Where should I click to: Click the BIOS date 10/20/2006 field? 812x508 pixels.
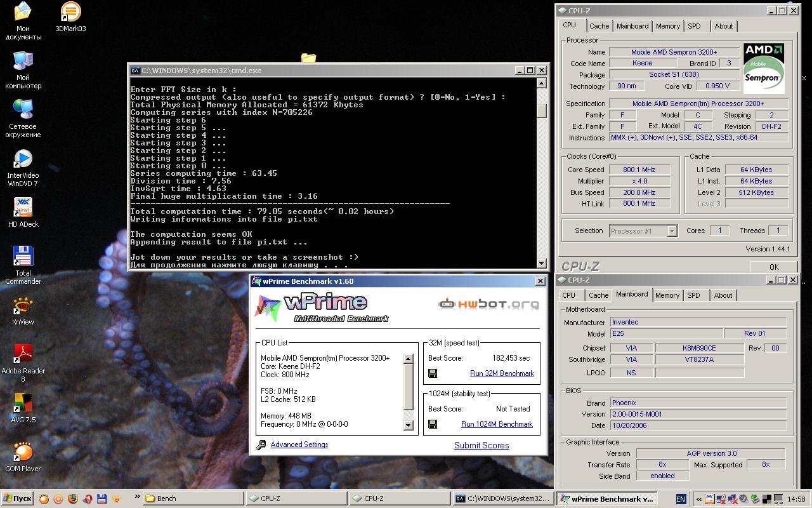(698, 425)
